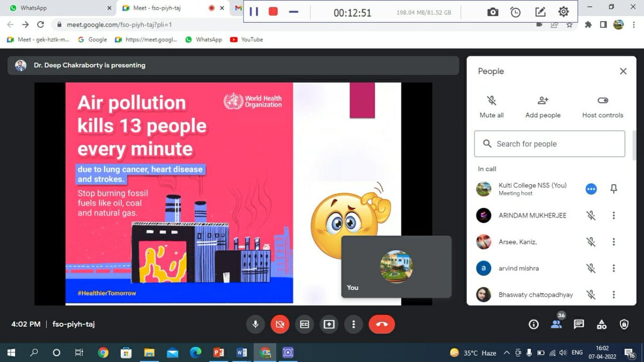Open the 35°C Haze weather widget
The height and width of the screenshot is (362, 644).
(x=473, y=353)
